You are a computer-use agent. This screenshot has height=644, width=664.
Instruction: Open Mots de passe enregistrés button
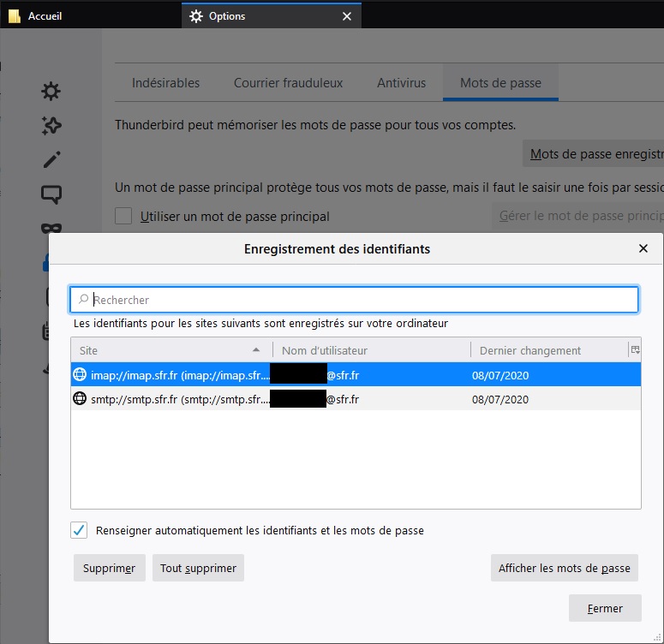(593, 153)
